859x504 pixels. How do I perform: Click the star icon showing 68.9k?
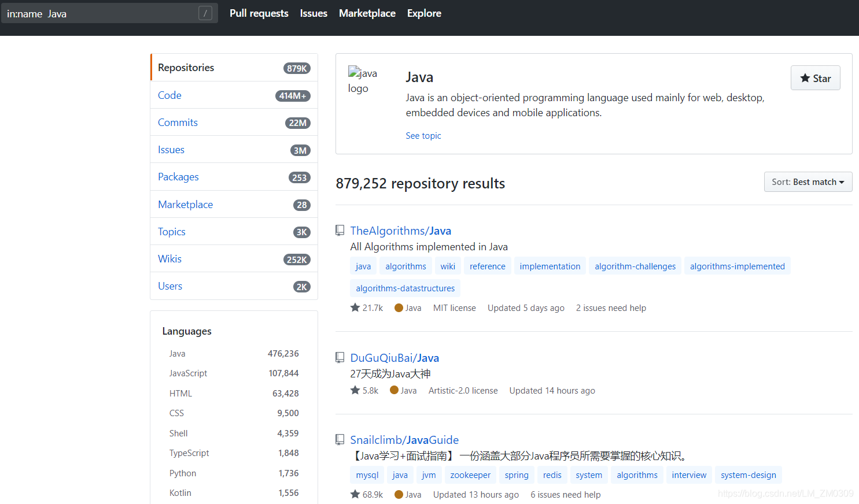[x=355, y=494]
